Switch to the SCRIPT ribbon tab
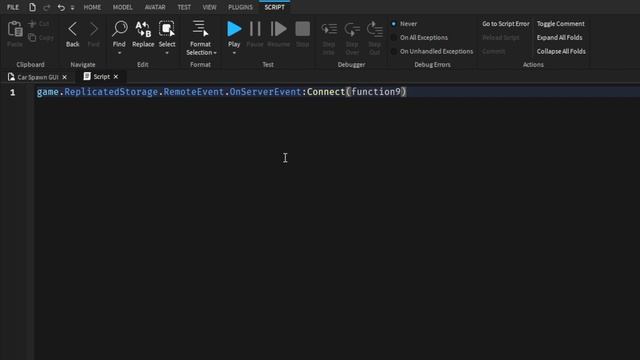Screen dimensions: 640x360 pyautogui.click(x=274, y=7)
